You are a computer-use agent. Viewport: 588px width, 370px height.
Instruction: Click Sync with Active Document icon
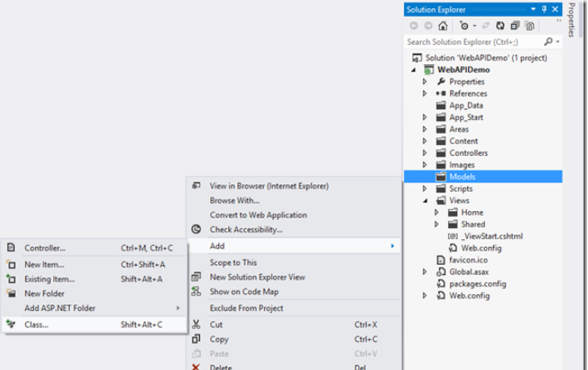(486, 26)
